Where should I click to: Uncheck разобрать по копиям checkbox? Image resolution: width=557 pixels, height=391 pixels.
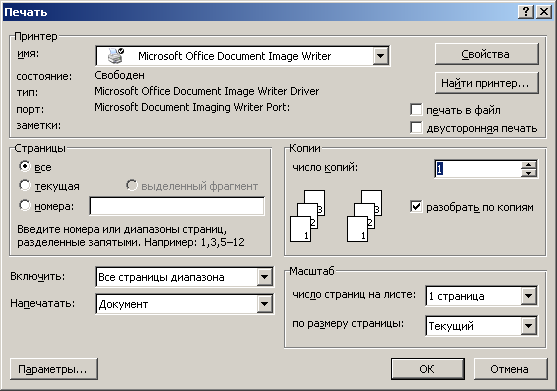pos(416,206)
